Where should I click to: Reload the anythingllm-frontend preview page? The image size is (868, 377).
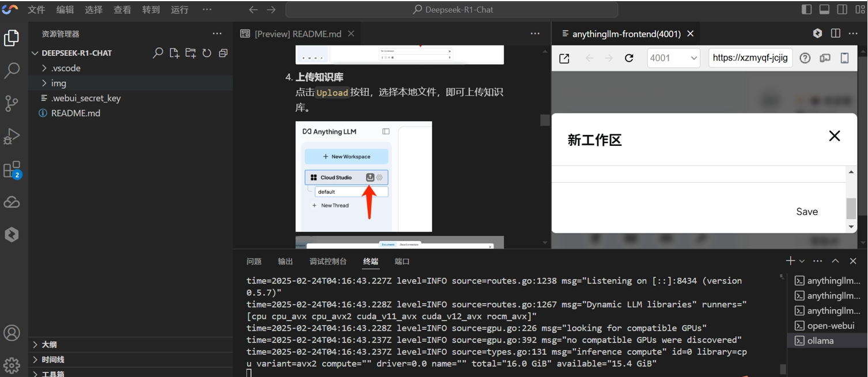coord(629,58)
